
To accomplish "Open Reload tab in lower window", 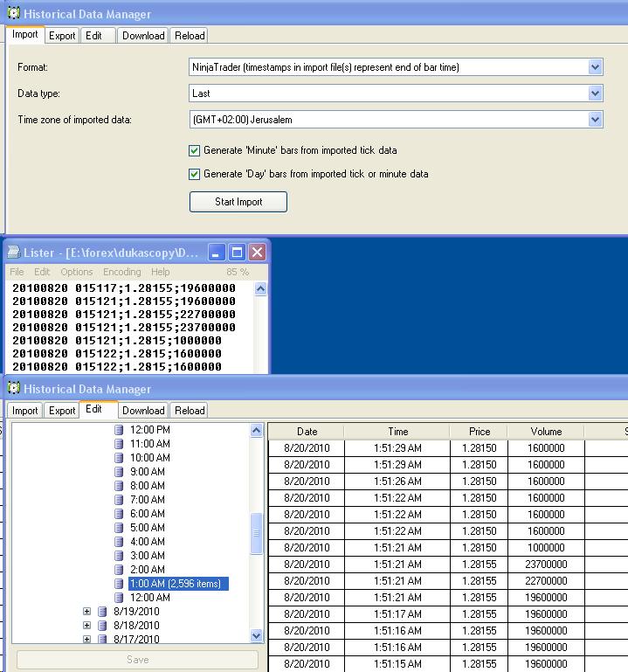I will pyautogui.click(x=190, y=411).
